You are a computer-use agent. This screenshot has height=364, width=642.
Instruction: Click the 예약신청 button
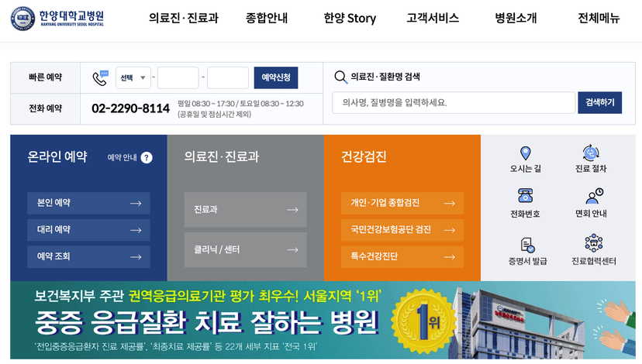coord(276,77)
